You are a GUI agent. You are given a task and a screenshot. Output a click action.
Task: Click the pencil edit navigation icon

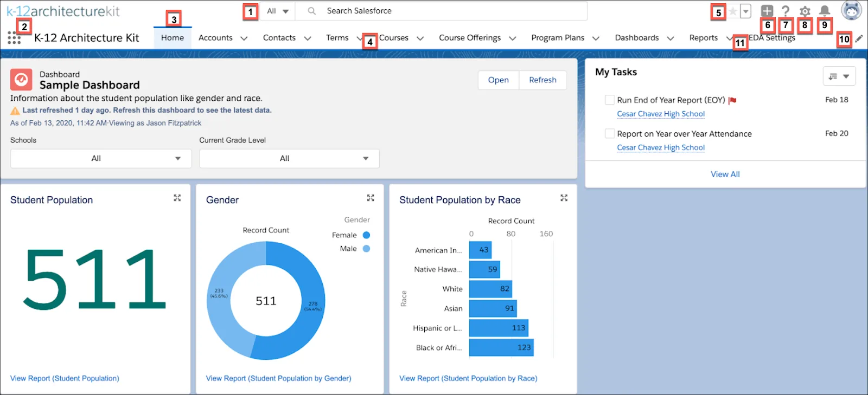click(859, 38)
